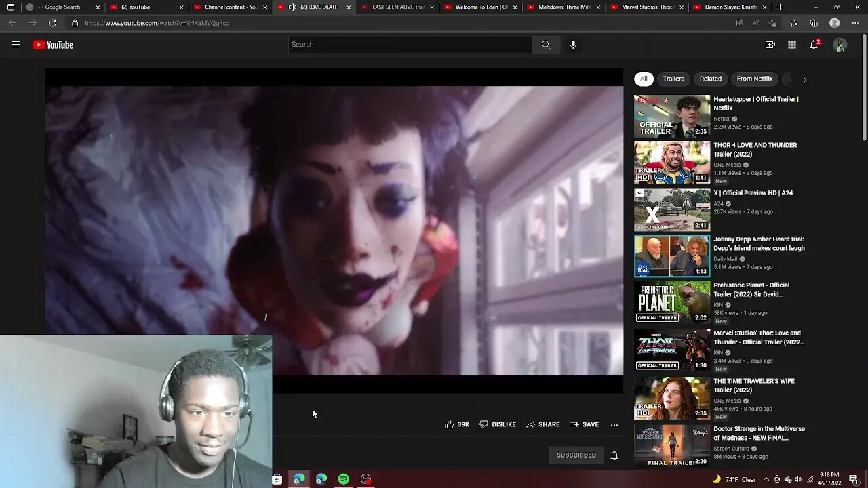Click the search magnifier button
This screenshot has height=488, width=868.
click(x=546, y=45)
